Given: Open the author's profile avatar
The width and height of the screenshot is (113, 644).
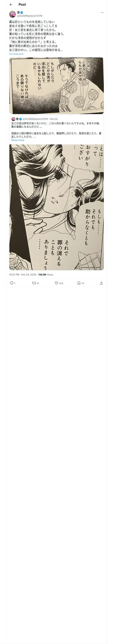Looking at the screenshot, I should (13, 14).
